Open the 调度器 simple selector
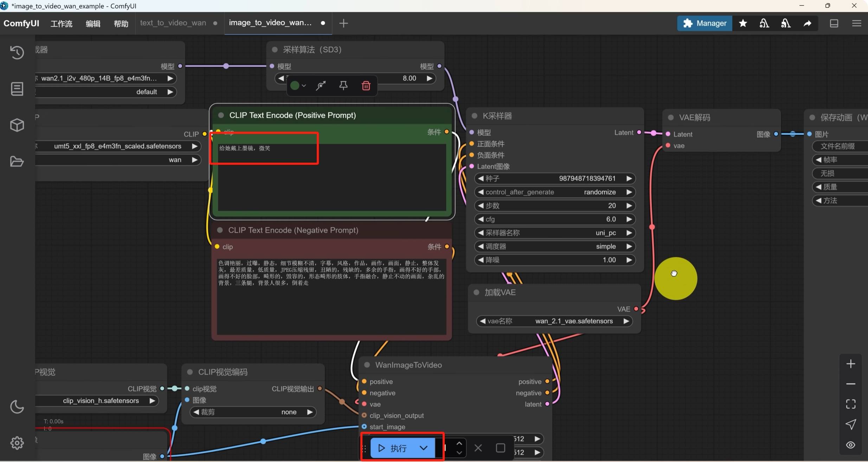Screen dimensions: 868x462 [x=555, y=247]
